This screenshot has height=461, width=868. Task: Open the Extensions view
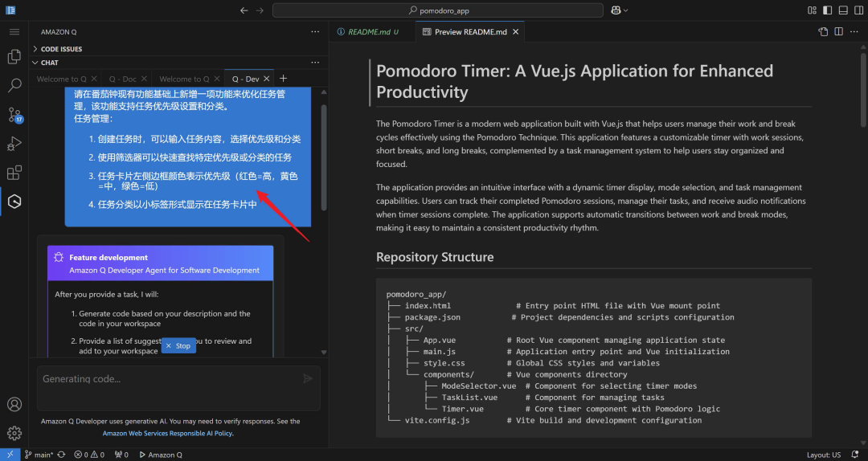(x=14, y=172)
